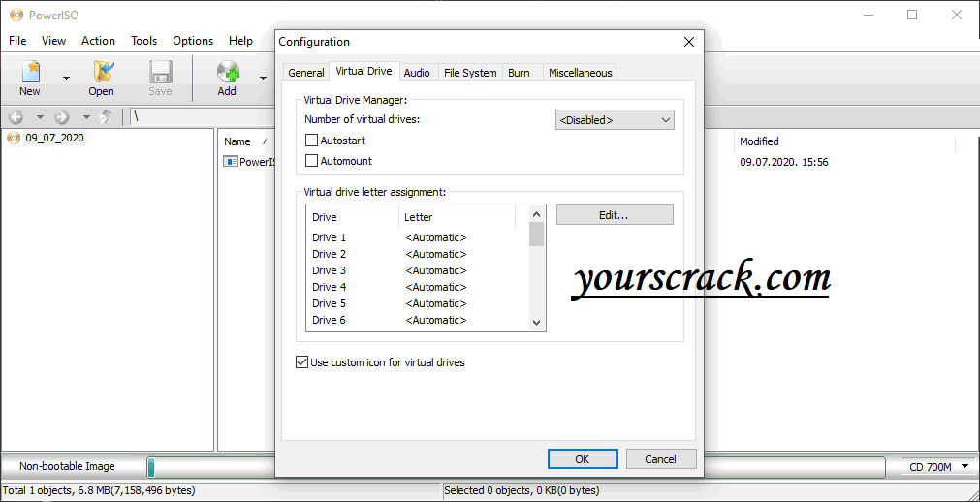This screenshot has height=502, width=980.
Task: Click the PowerISO file icon in list
Action: tap(231, 162)
